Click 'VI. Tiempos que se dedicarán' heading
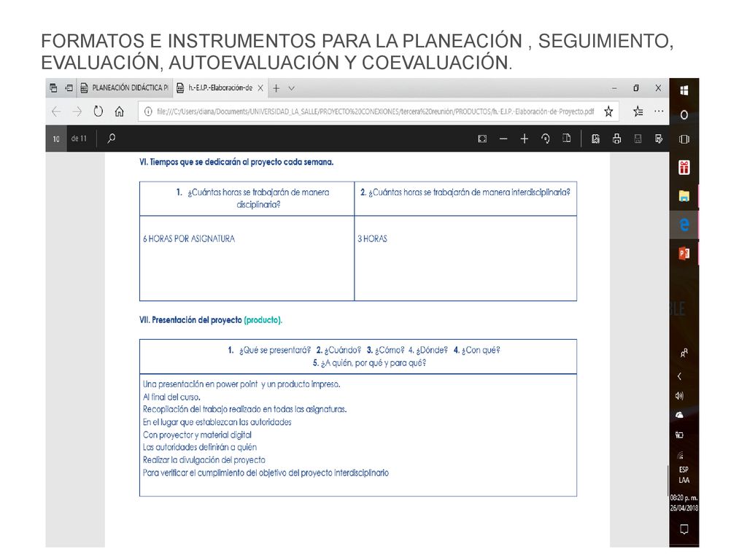Viewport: 747px width, 560px height. tap(236, 162)
